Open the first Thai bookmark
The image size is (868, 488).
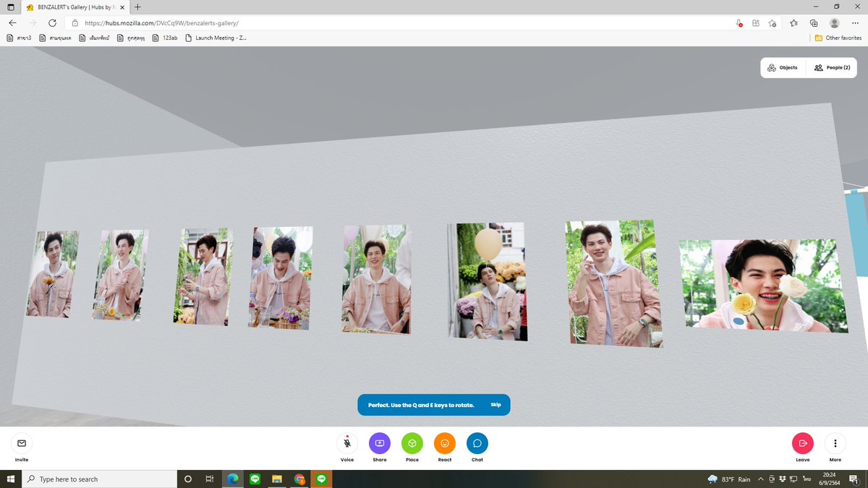click(x=19, y=38)
